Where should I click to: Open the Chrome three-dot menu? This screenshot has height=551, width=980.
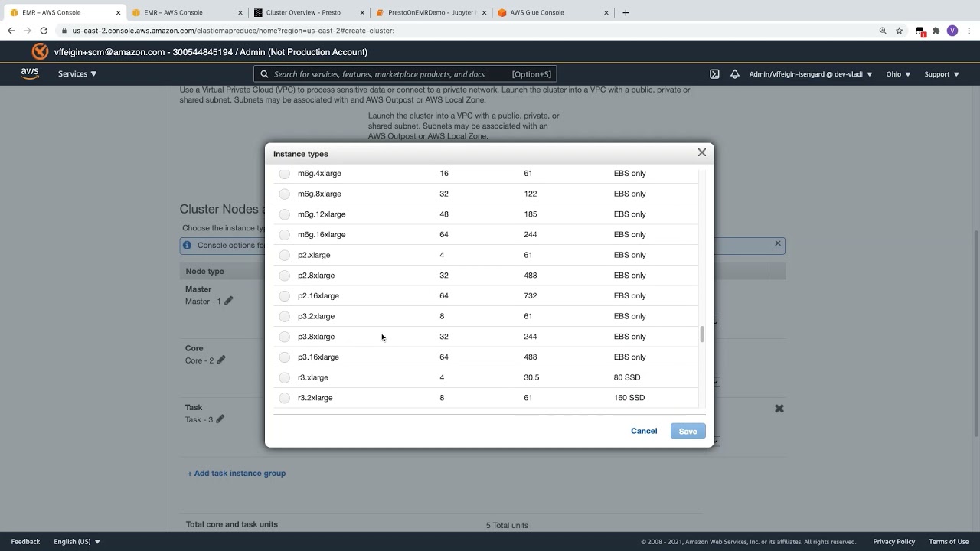point(969,31)
